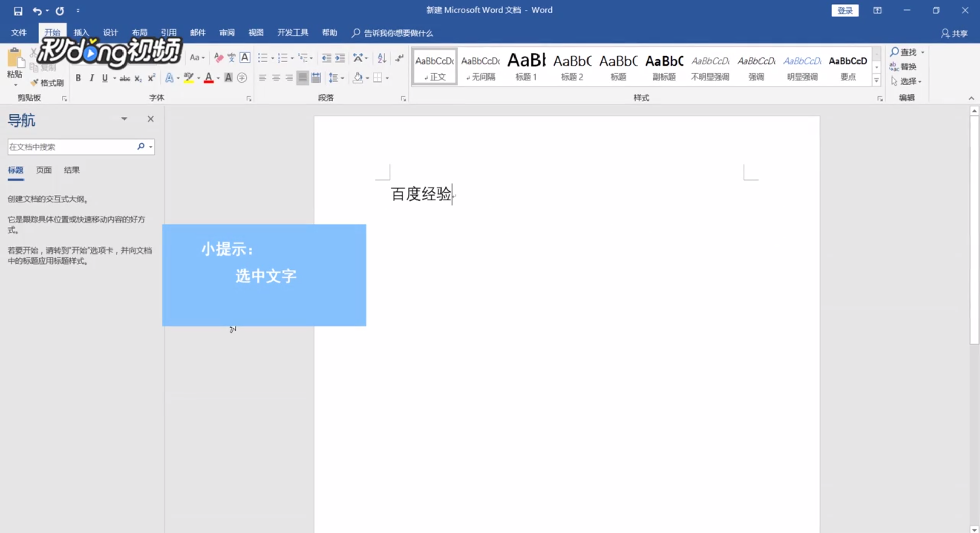Image resolution: width=980 pixels, height=533 pixels.
Task: Open the File (文件) menu
Action: point(19,33)
